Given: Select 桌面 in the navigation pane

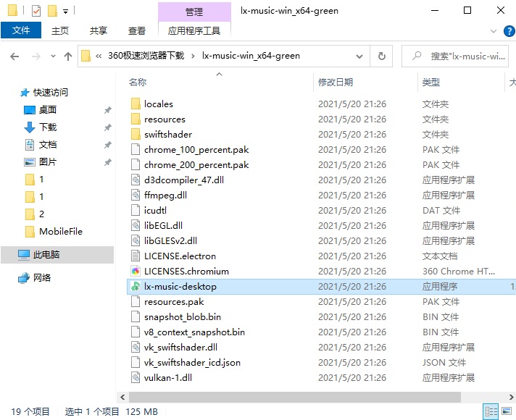Looking at the screenshot, I should (47, 109).
